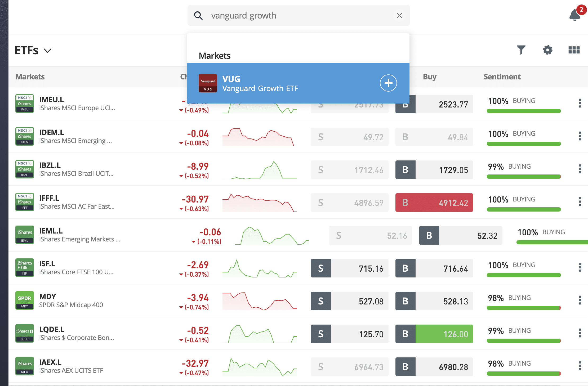Open IBZL.L row options menu

tap(580, 169)
